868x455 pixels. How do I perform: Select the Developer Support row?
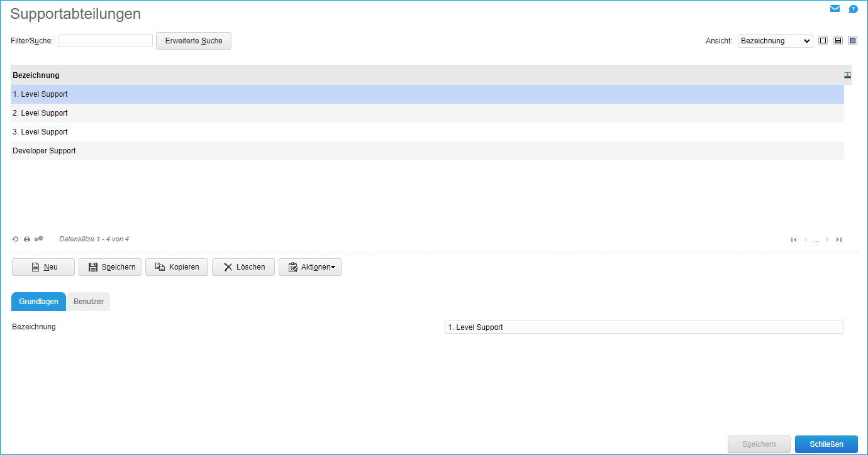pos(427,151)
